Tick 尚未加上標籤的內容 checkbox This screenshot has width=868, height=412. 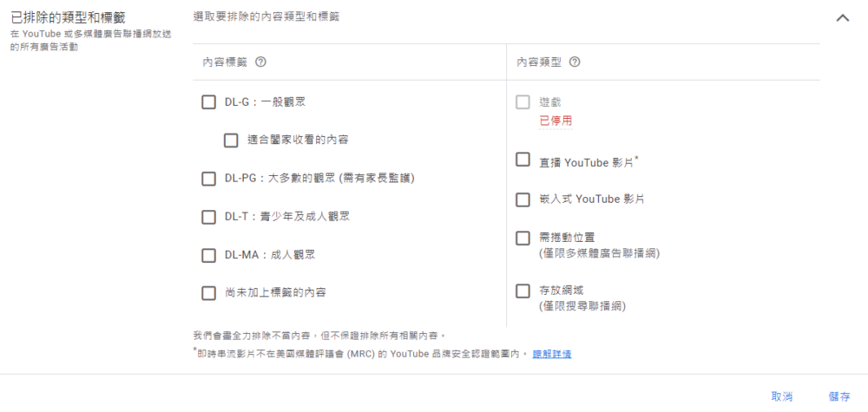208,293
